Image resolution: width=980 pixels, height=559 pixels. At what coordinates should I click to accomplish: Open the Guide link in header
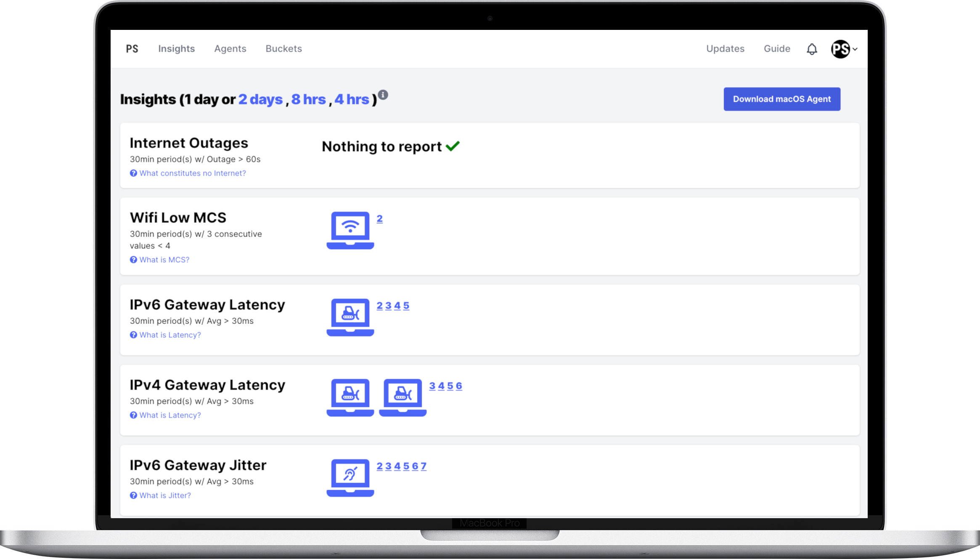coord(777,49)
